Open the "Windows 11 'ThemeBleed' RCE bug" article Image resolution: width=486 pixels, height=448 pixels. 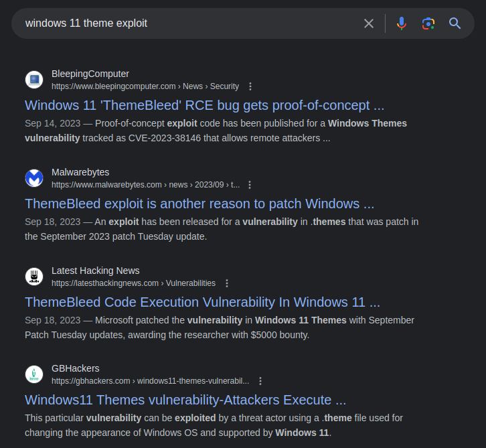tap(204, 105)
